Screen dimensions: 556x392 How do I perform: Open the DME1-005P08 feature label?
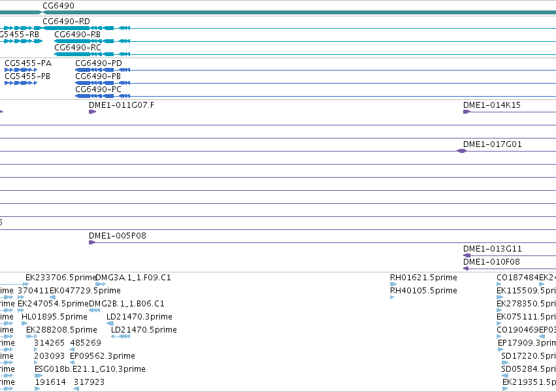pyautogui.click(x=118, y=236)
